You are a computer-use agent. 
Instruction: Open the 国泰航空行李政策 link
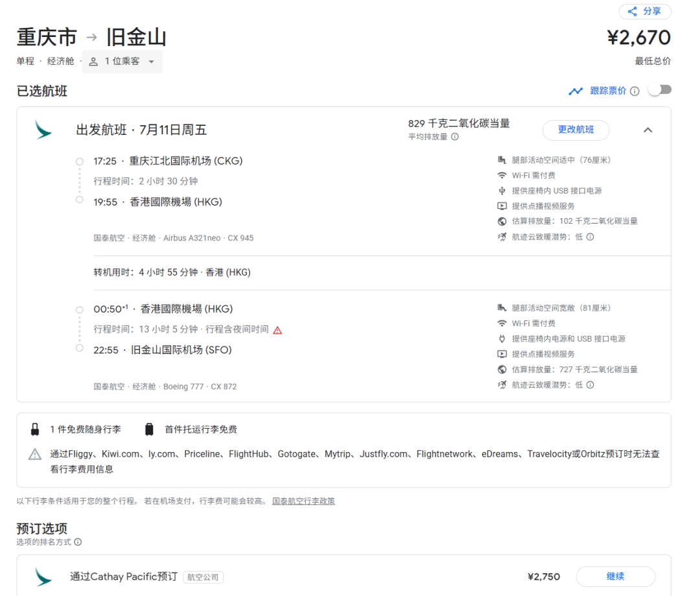[303, 501]
